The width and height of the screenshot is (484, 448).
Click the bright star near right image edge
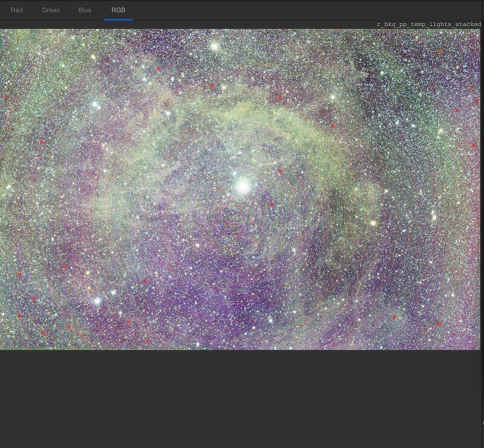coord(433,217)
